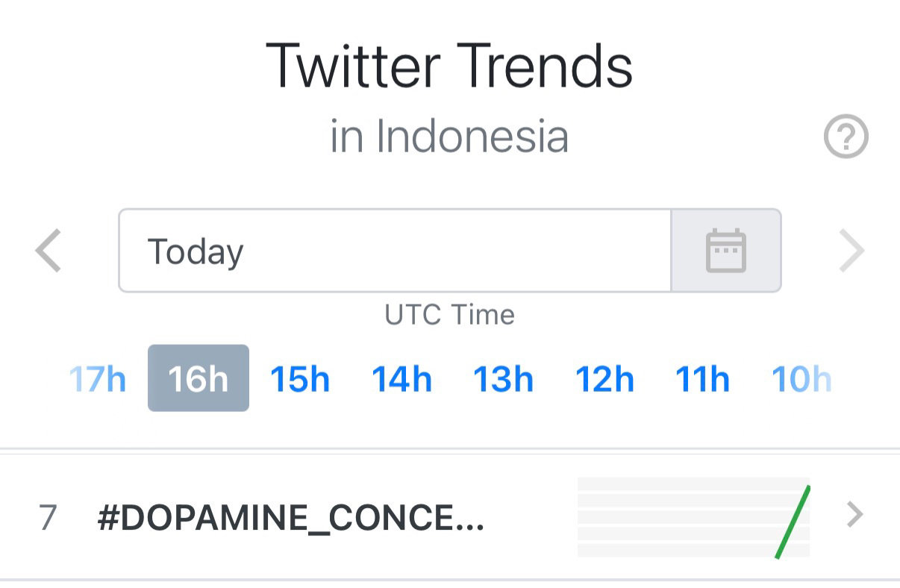Expand trend details via row chevron
This screenshot has height=588, width=900.
coord(856,514)
